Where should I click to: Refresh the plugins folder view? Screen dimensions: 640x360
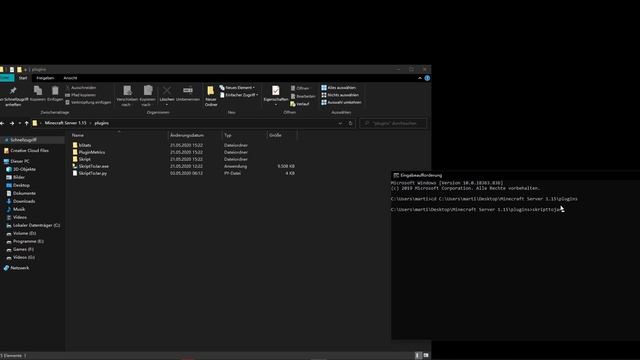click(x=350, y=123)
